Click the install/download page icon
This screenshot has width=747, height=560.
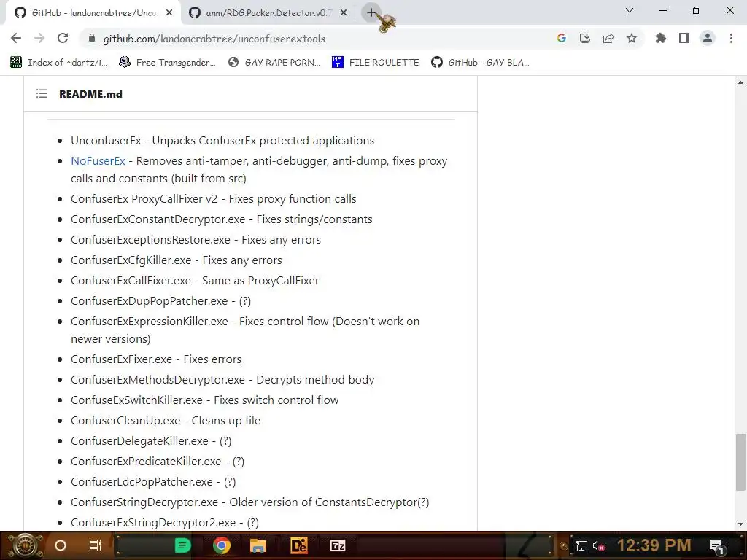[x=584, y=38]
